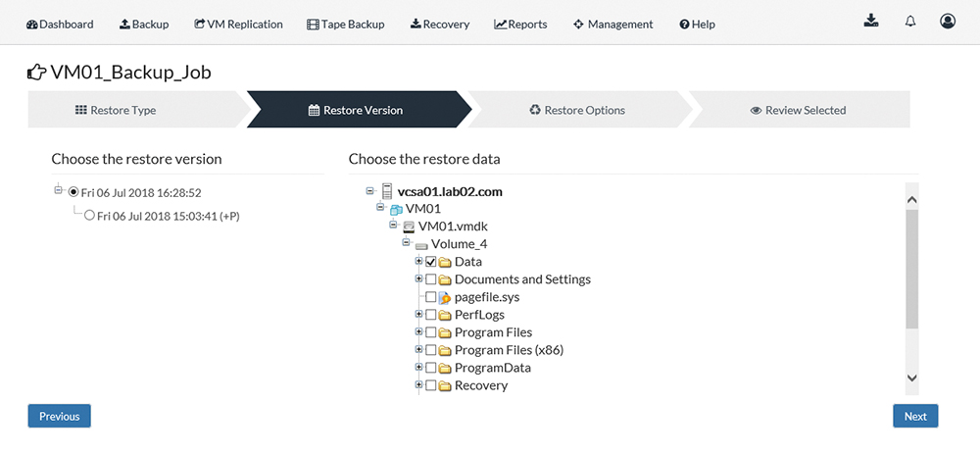Screen dimensions: 980x454
Task: Click the pagefile.sys file icon
Action: click(444, 298)
